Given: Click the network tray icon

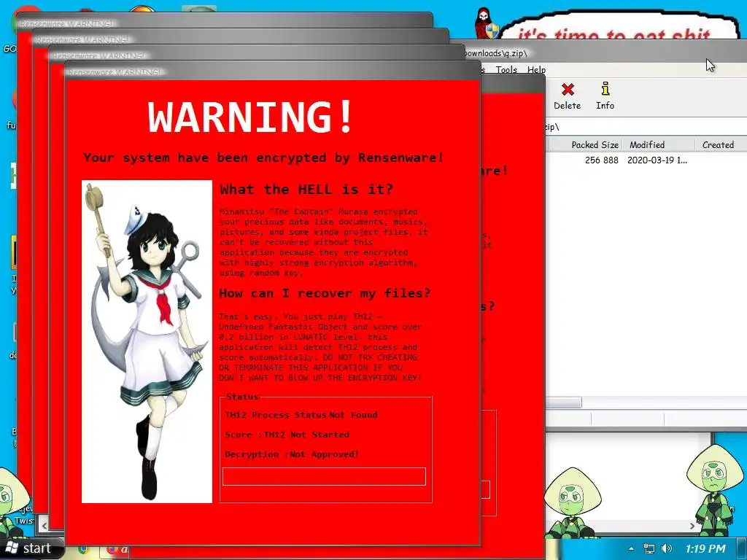Looking at the screenshot, I should [649, 549].
